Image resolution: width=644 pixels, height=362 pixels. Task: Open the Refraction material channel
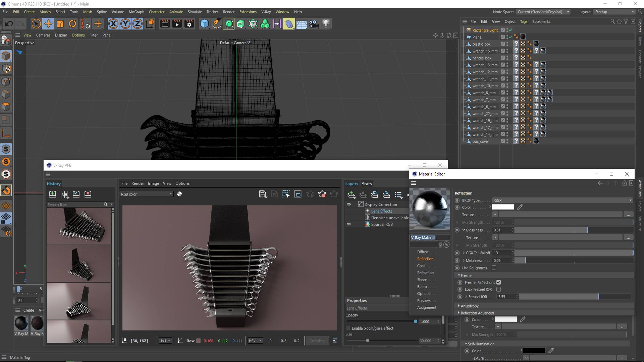point(425,273)
